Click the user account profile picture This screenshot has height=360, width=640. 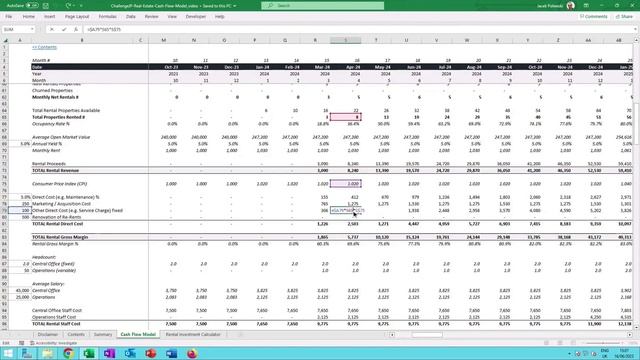click(571, 6)
